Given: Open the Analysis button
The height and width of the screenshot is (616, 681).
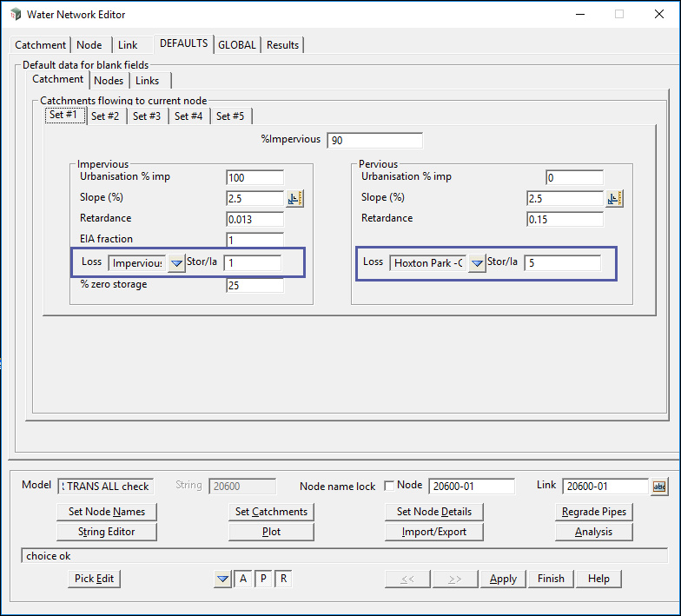Looking at the screenshot, I should coord(593,532).
